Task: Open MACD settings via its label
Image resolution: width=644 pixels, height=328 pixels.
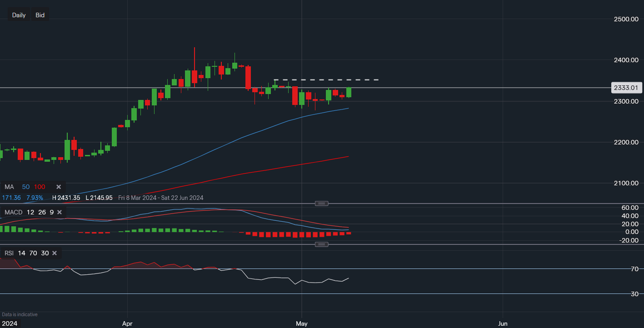Action: (x=13, y=212)
